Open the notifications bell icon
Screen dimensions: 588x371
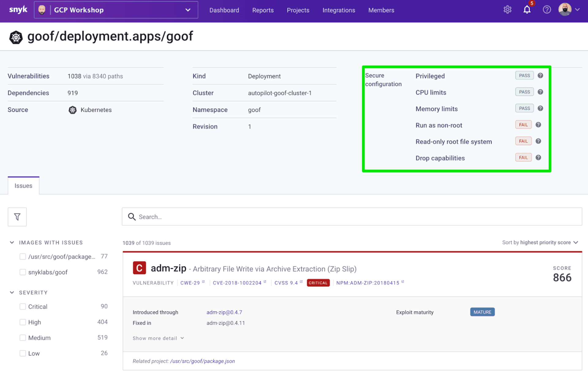tap(527, 10)
